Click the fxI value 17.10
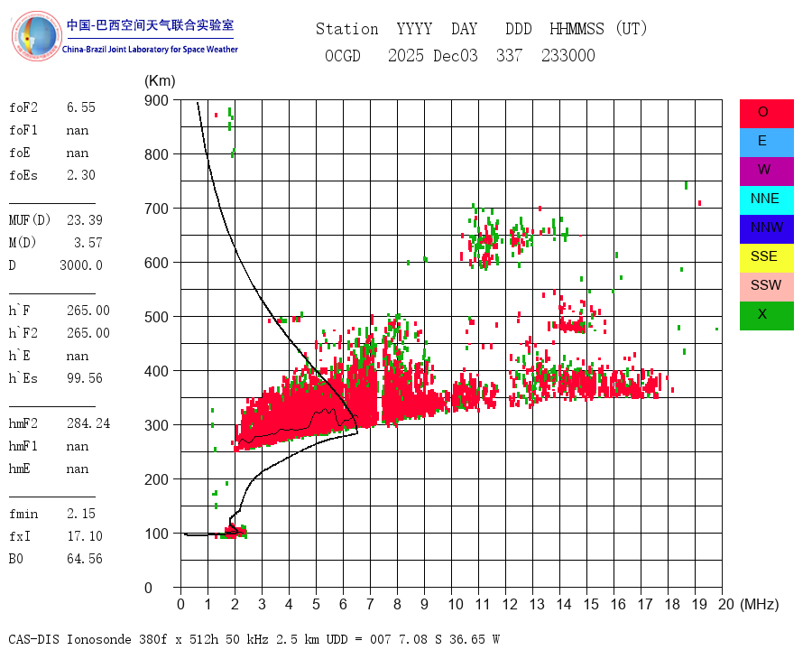 click(85, 536)
